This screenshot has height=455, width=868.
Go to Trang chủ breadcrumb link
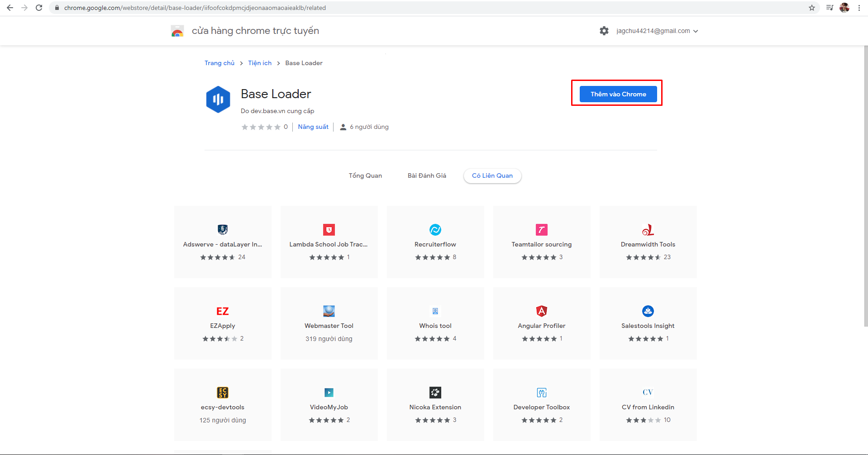click(219, 63)
